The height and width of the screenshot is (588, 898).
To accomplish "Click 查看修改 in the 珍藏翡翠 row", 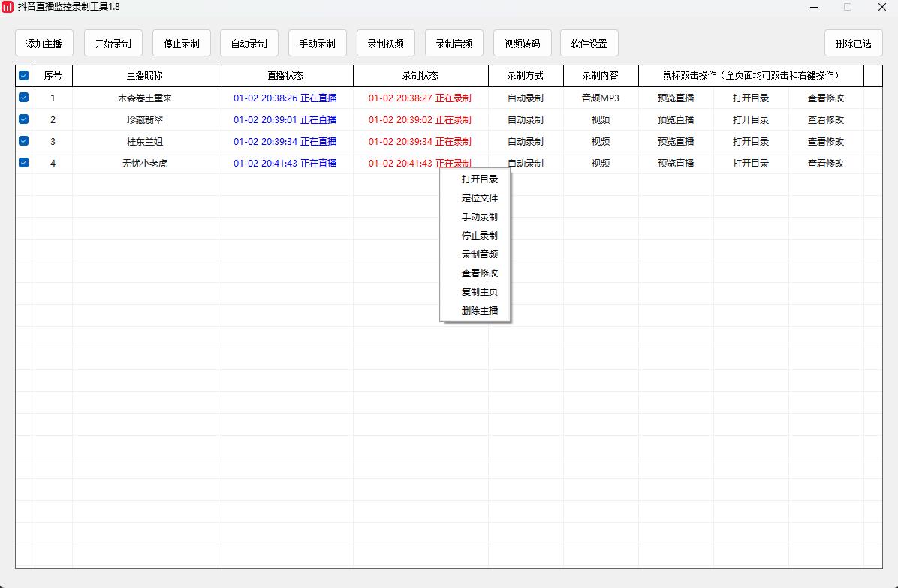I will point(826,119).
